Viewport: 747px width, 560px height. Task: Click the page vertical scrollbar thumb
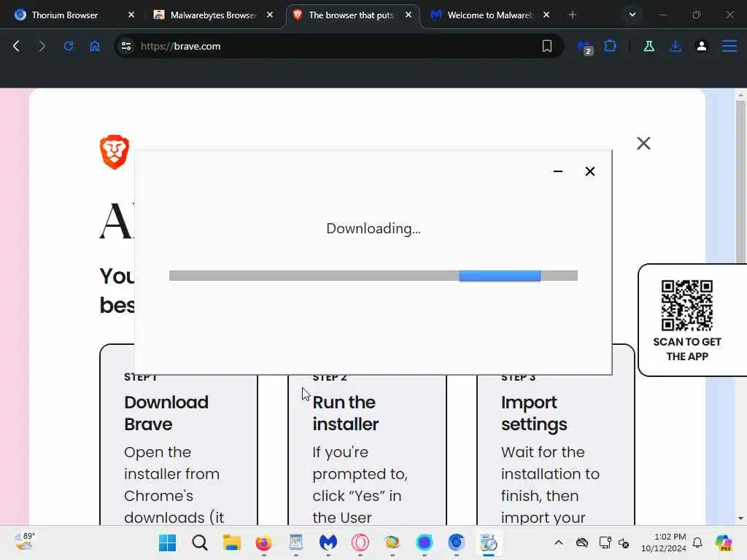click(x=740, y=181)
